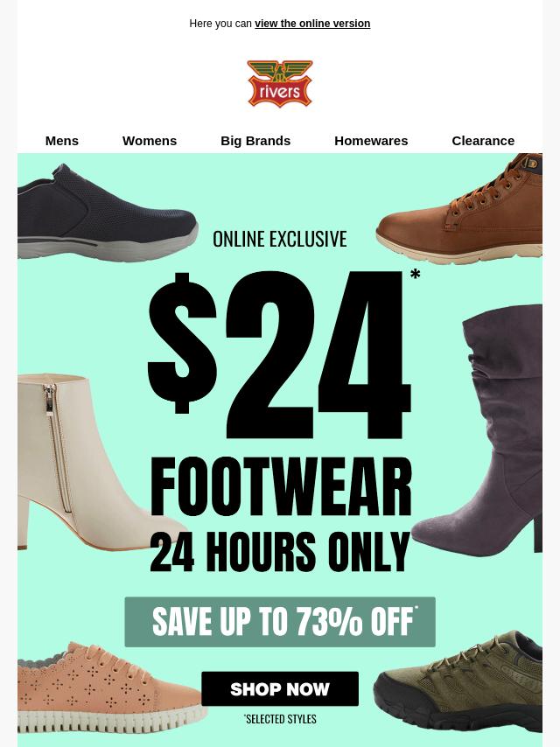Click the olive green hiking shoe image
This screenshot has height=747, width=560.
tap(458, 681)
